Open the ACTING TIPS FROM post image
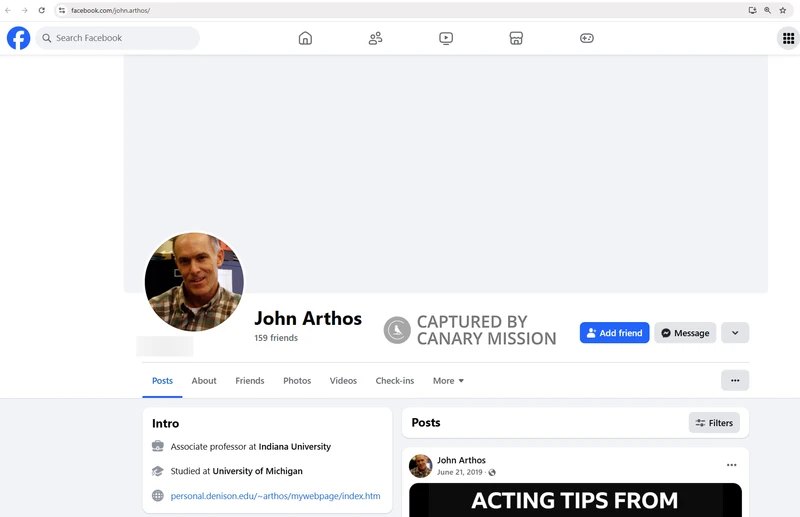Screen dimensions: 800x517 pyautogui.click(x=575, y=500)
